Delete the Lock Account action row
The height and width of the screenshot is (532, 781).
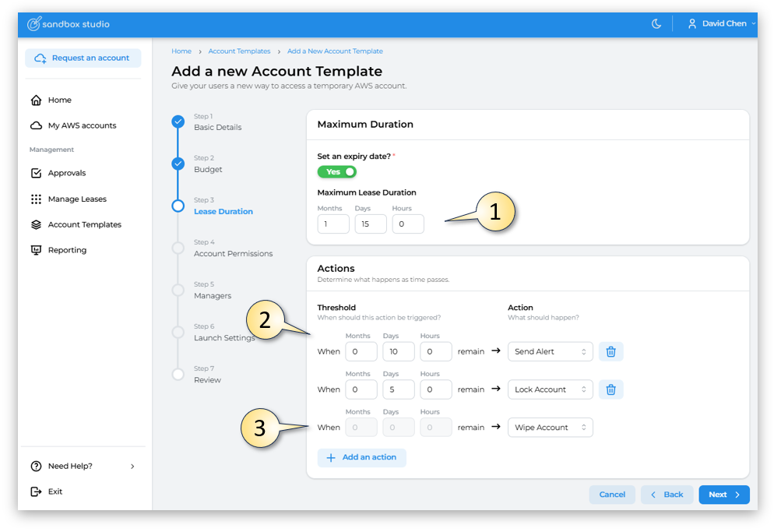(610, 389)
